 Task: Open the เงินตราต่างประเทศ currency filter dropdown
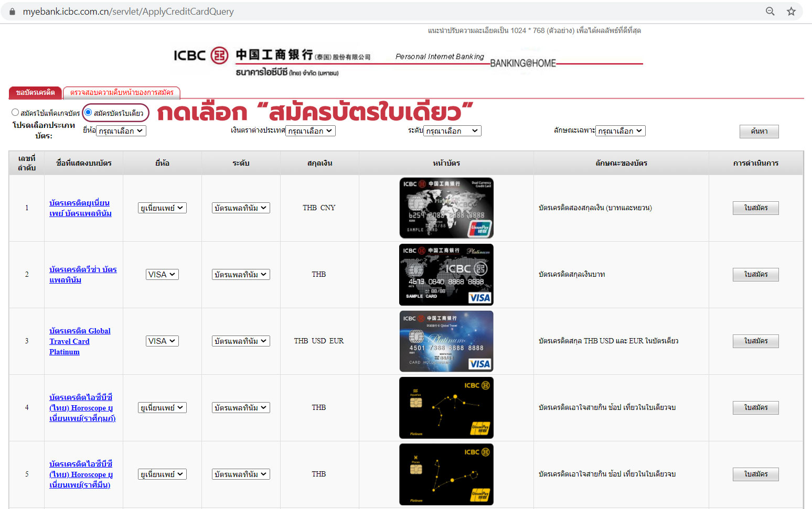[x=311, y=131]
